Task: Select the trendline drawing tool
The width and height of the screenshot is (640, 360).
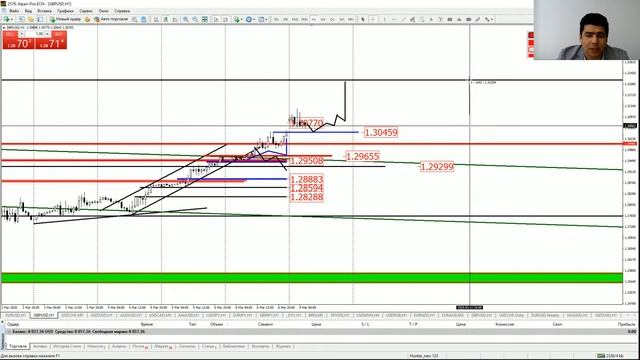Action: point(403,19)
